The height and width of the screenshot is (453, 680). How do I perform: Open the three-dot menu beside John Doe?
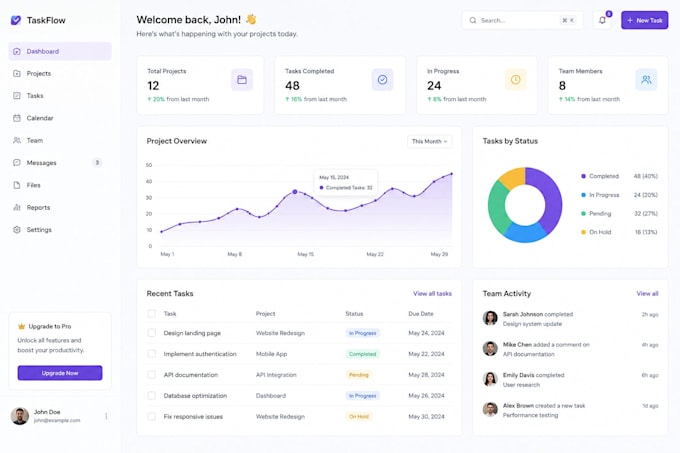tap(106, 416)
